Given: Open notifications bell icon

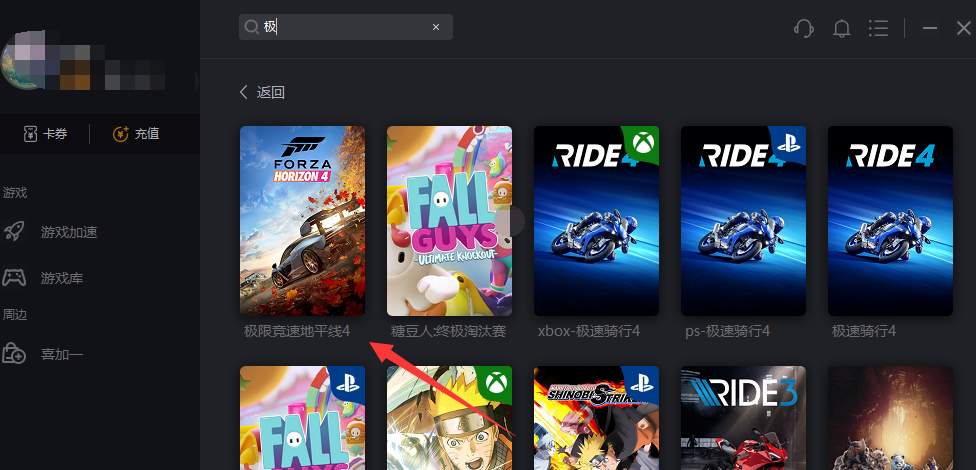Looking at the screenshot, I should click(x=842, y=28).
